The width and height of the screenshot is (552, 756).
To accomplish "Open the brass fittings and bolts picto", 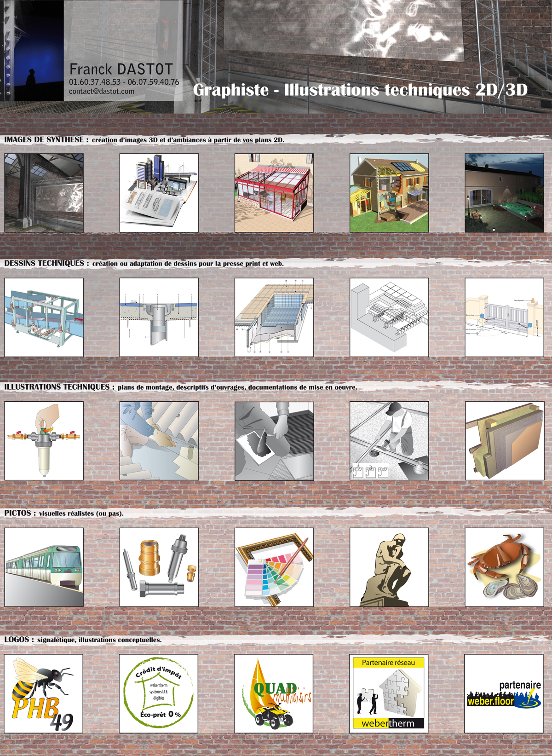I will (159, 567).
